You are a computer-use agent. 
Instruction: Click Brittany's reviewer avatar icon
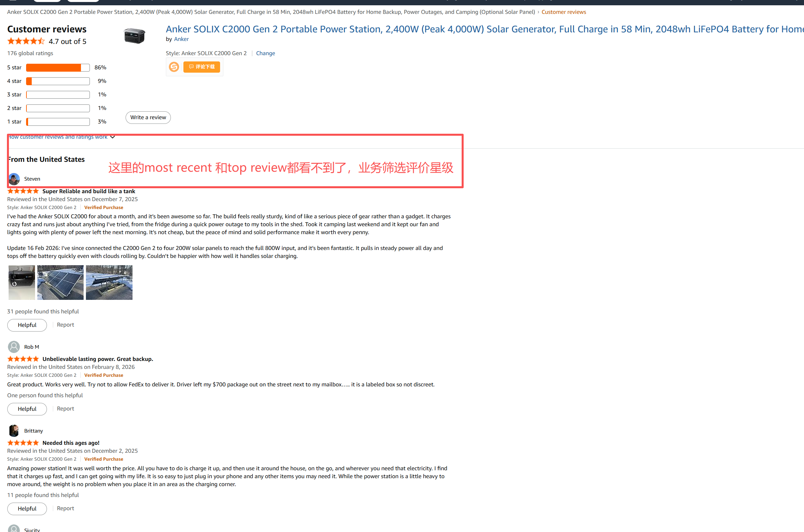click(x=14, y=431)
